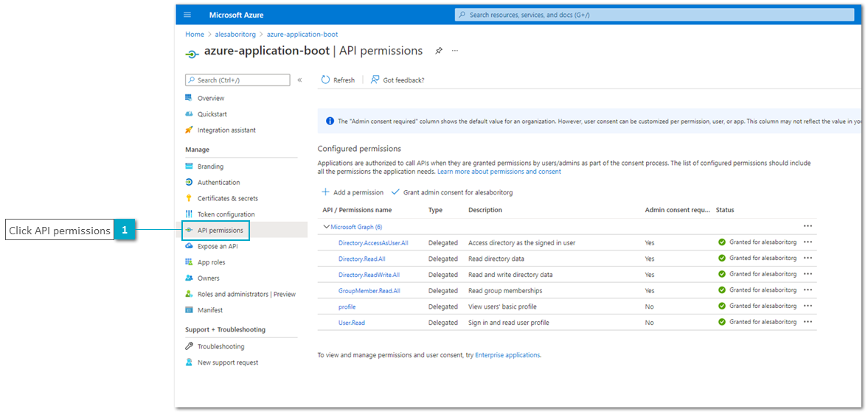Click the Quickstart cloud icon
The image size is (868, 414).
pyautogui.click(x=188, y=114)
